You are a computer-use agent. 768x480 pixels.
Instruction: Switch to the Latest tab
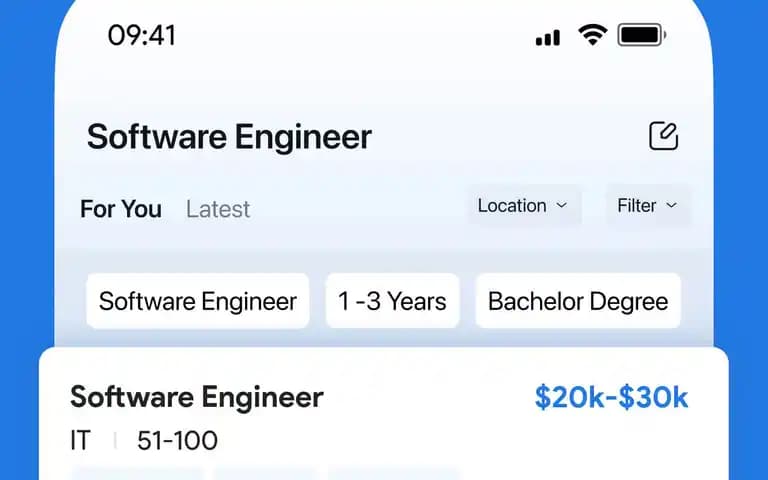pos(218,210)
